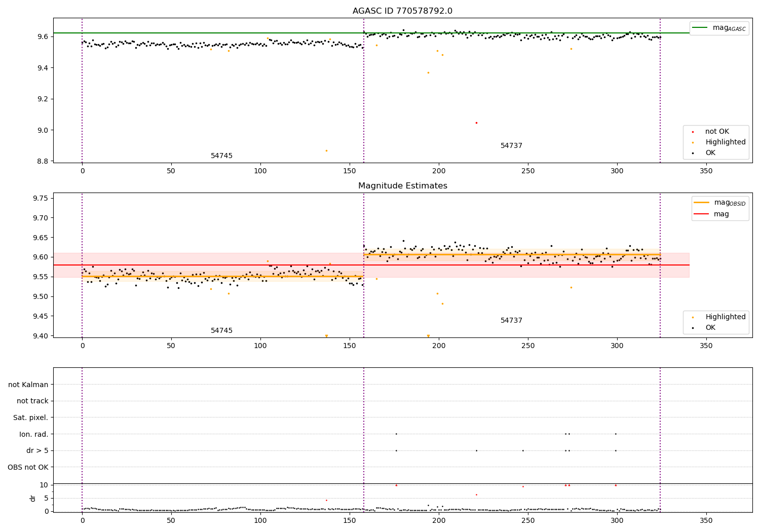Click the 54745 label in the AGASC ID plot
The image size is (760, 532).
(x=221, y=156)
